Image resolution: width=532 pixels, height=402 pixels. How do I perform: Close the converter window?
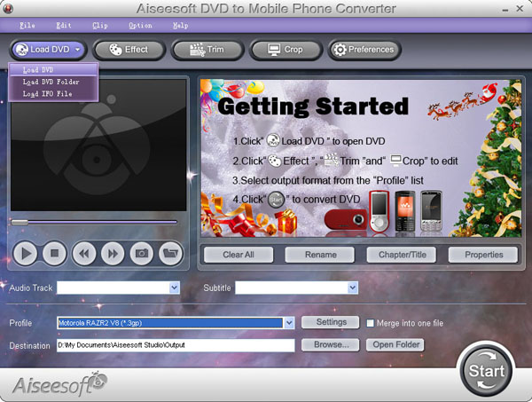520,9
